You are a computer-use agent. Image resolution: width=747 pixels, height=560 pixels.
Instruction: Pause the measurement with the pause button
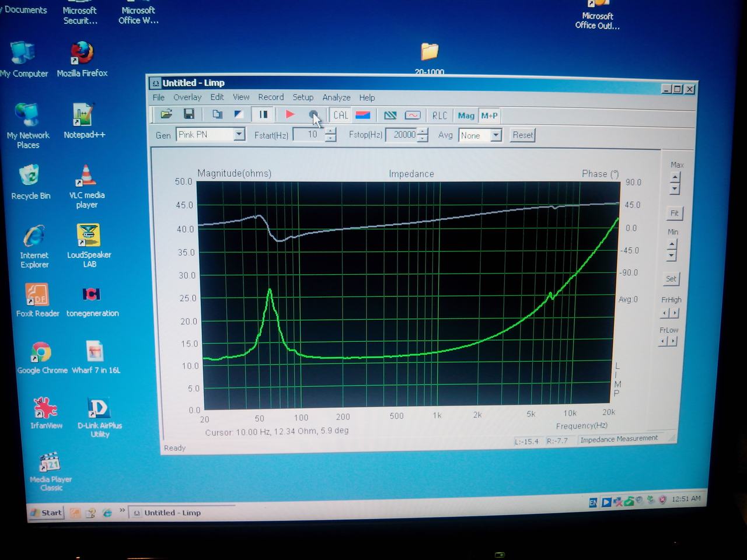pyautogui.click(x=263, y=115)
